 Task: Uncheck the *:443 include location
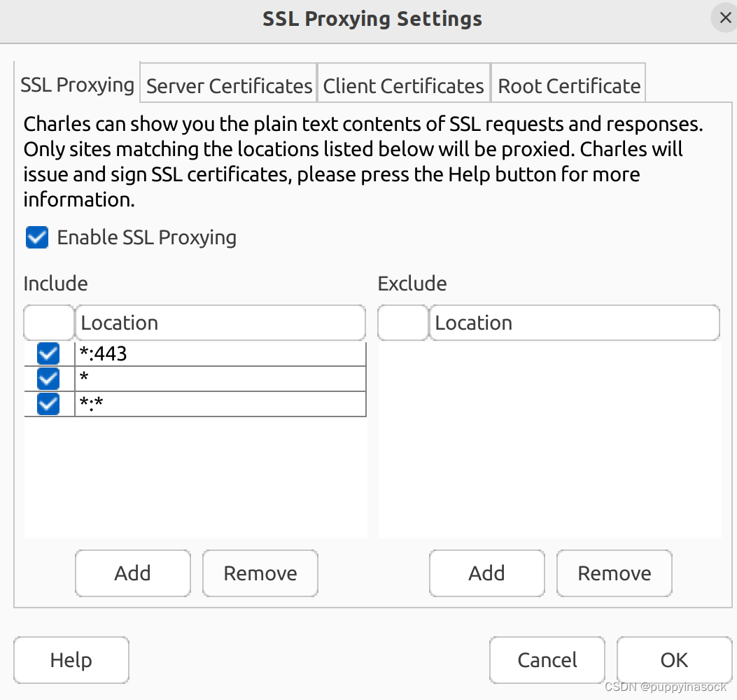pos(48,353)
